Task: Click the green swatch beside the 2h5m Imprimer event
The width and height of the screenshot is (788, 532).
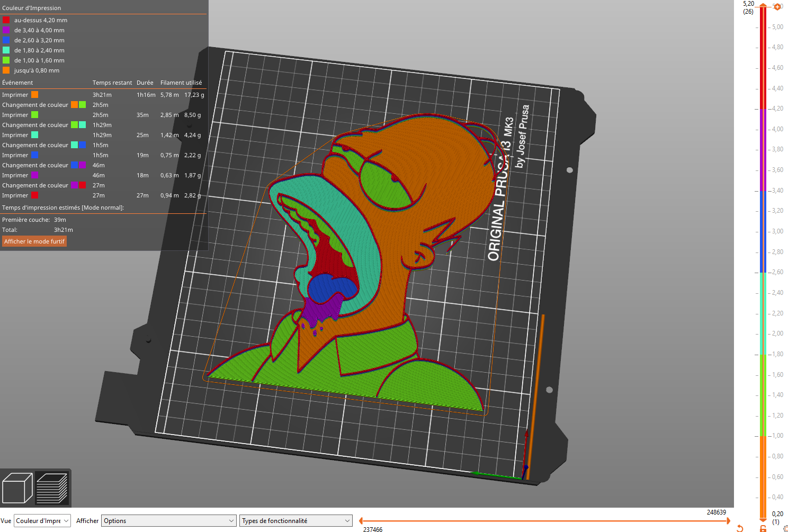Action: point(34,115)
